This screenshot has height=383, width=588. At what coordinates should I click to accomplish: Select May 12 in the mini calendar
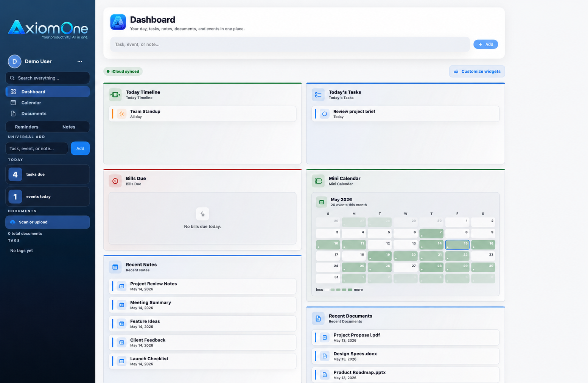coord(380,244)
